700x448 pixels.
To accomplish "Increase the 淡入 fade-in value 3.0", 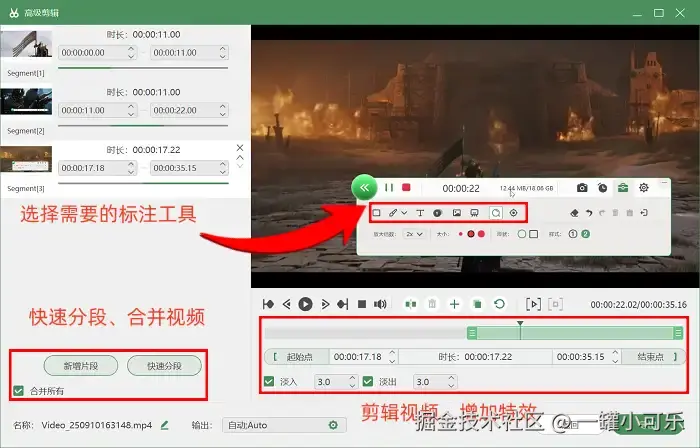I will (x=352, y=378).
